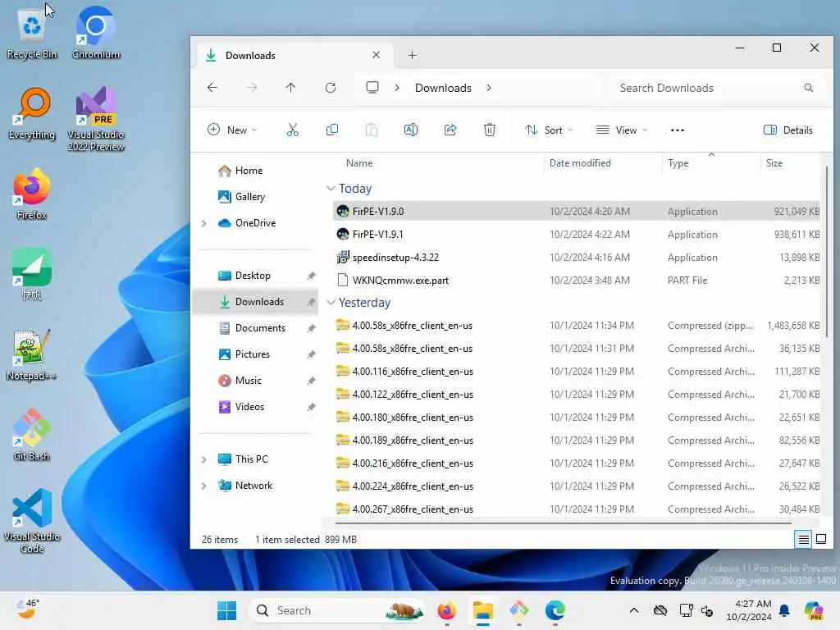Select the Chromium desktop shortcut
840x630 pixels.
96,33
